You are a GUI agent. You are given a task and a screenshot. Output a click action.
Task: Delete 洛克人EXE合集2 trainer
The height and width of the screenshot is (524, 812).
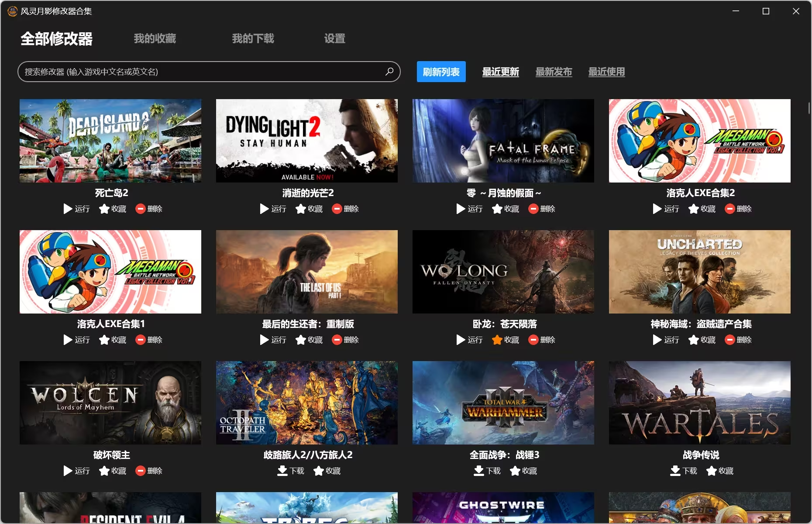coord(738,209)
